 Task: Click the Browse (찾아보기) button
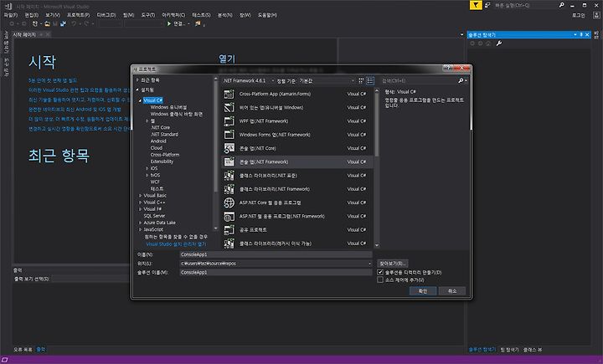392,264
